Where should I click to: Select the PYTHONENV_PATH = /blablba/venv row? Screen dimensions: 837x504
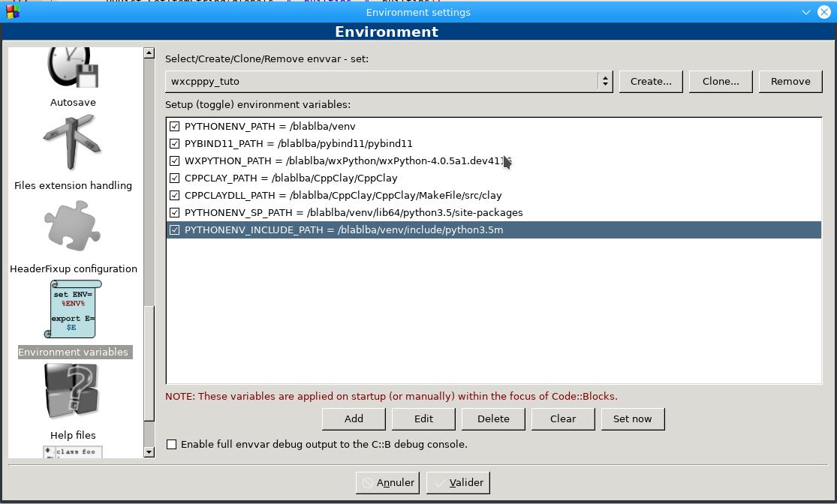(494, 127)
